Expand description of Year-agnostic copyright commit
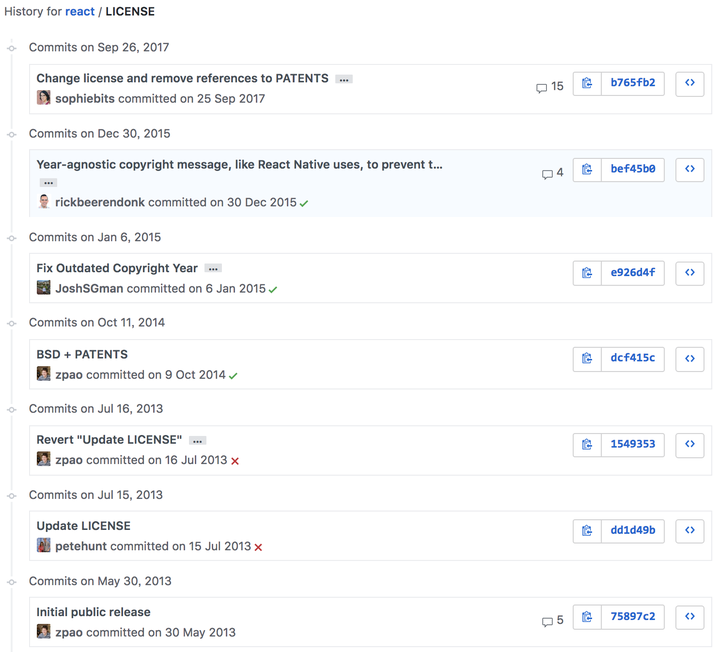Screen dimensions: 720x652 (48, 183)
